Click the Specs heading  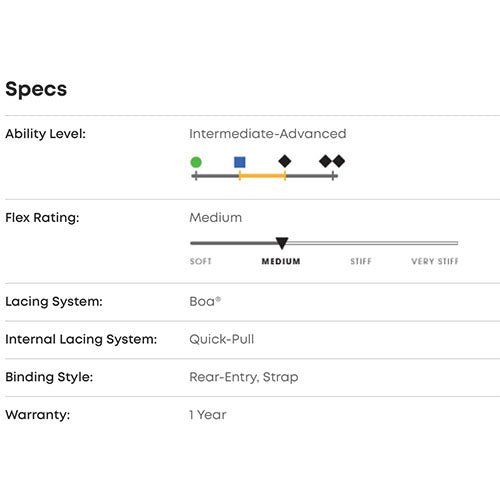(x=36, y=89)
